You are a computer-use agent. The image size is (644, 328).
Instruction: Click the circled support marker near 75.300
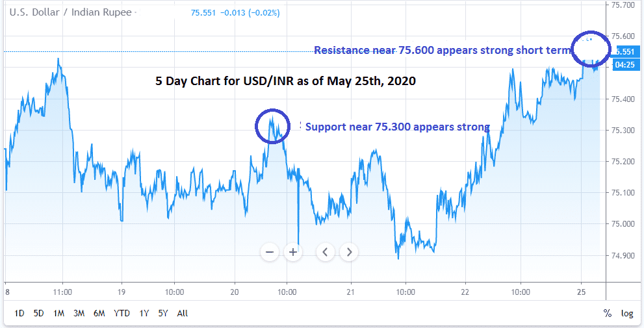pos(276,126)
